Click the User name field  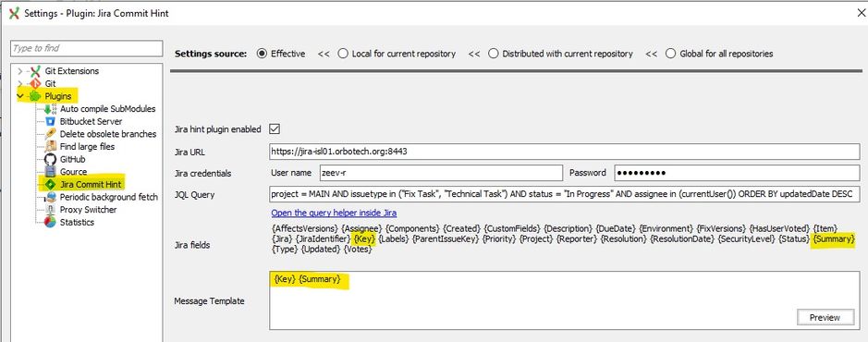(x=441, y=173)
